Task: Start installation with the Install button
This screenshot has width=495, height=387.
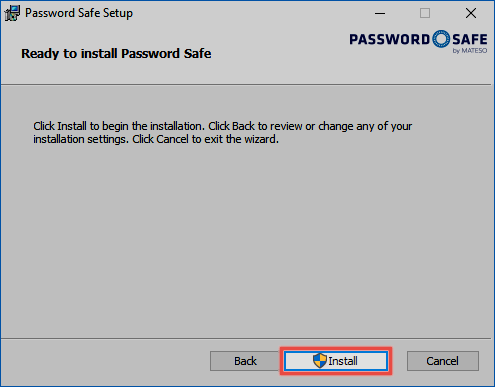Action: click(x=336, y=361)
